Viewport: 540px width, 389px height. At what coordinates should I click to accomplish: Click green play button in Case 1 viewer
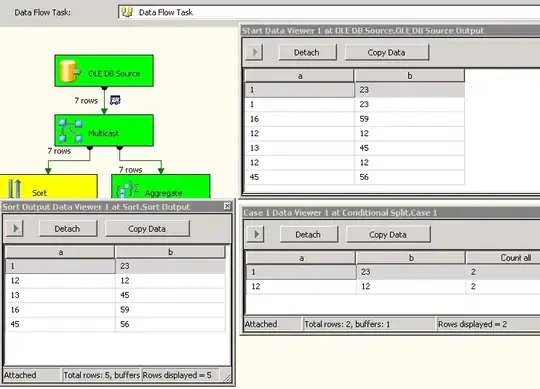(256, 234)
